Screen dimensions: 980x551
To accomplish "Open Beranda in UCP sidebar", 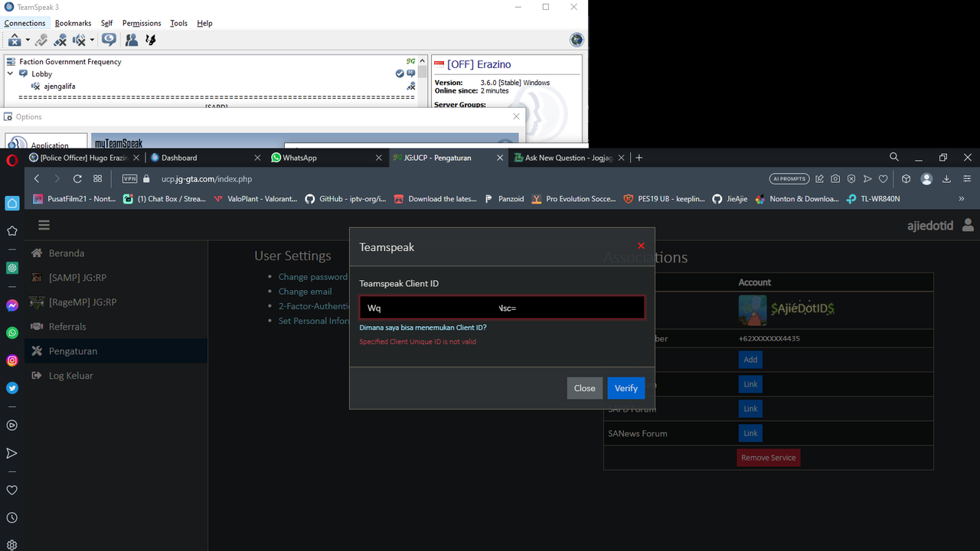I will point(116,253).
